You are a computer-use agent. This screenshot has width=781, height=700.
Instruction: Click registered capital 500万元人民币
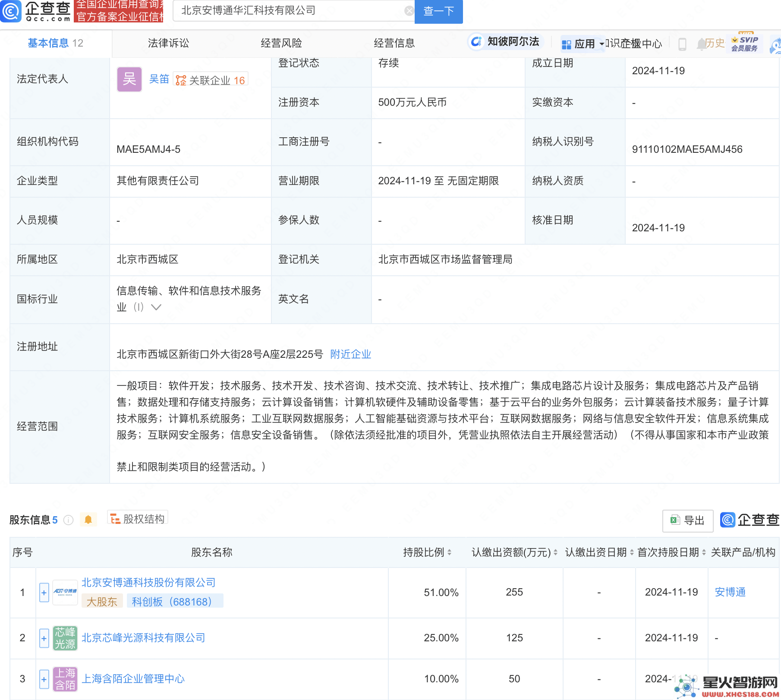412,102
